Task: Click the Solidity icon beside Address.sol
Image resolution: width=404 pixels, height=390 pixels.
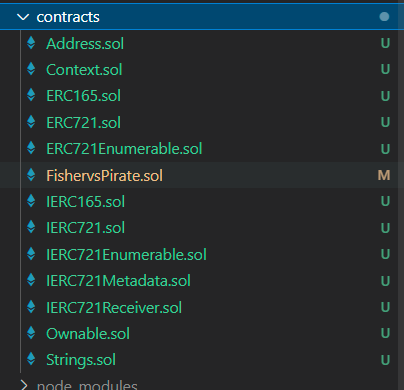Action: click(31, 43)
